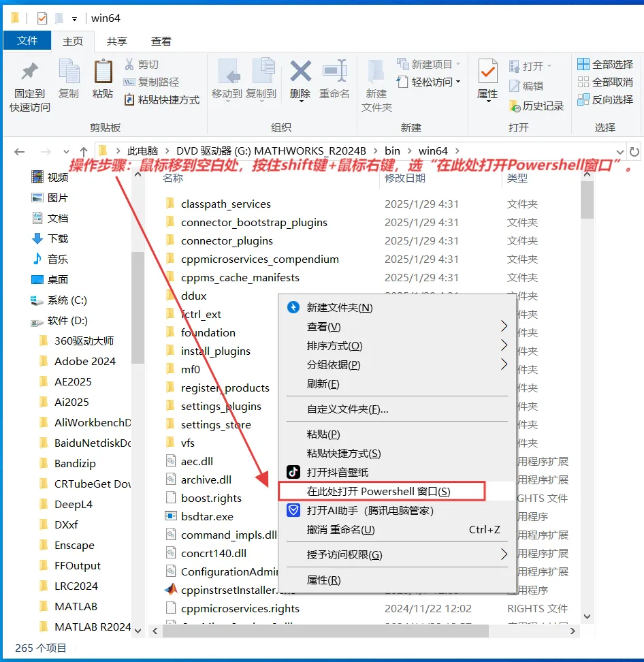
Task: Click the Copy (复制) ribbon icon
Action: [69, 71]
